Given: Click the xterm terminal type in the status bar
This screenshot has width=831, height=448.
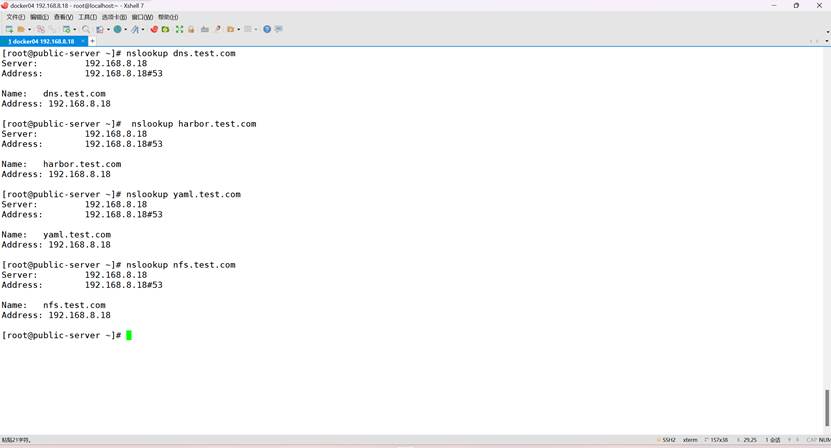Looking at the screenshot, I should (691, 440).
